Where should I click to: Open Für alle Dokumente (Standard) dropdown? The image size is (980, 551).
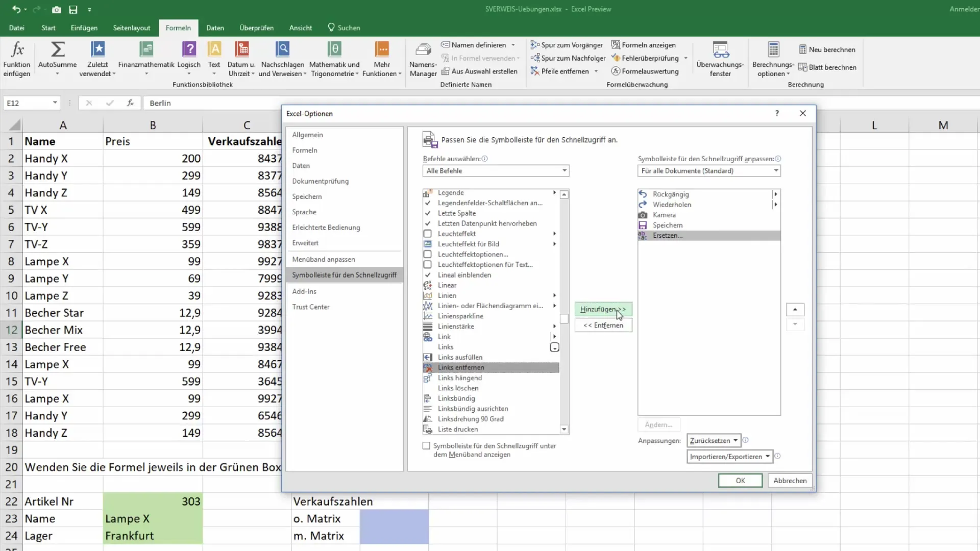709,171
